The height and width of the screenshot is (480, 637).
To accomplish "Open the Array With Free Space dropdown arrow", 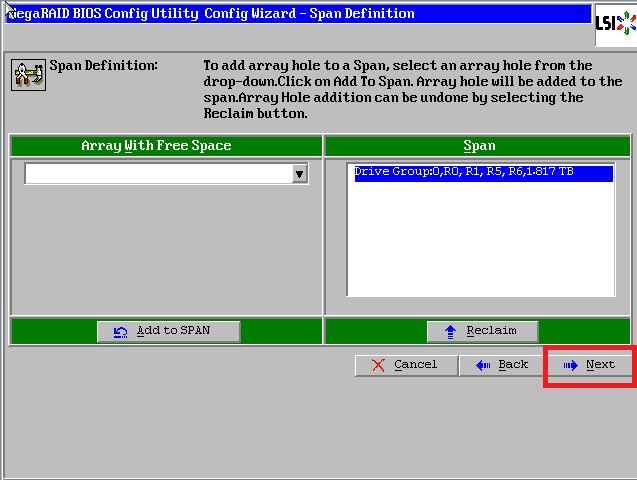I will pos(299,174).
